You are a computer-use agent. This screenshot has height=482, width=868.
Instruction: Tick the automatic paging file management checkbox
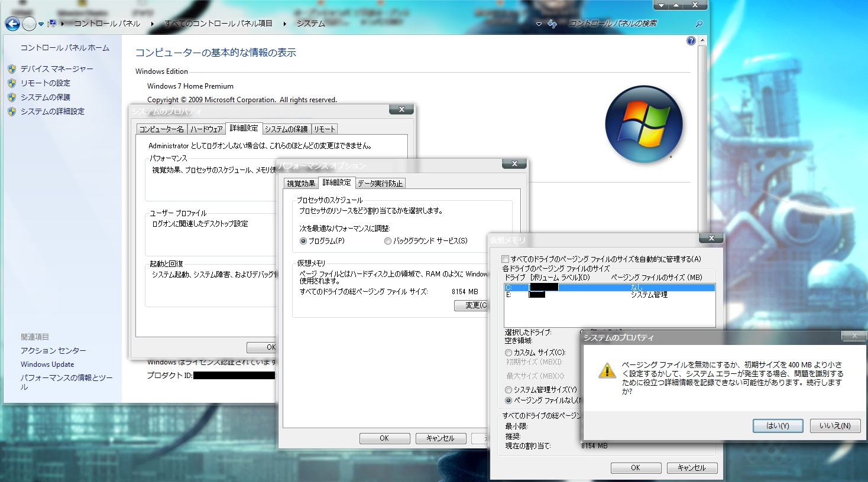(x=505, y=259)
